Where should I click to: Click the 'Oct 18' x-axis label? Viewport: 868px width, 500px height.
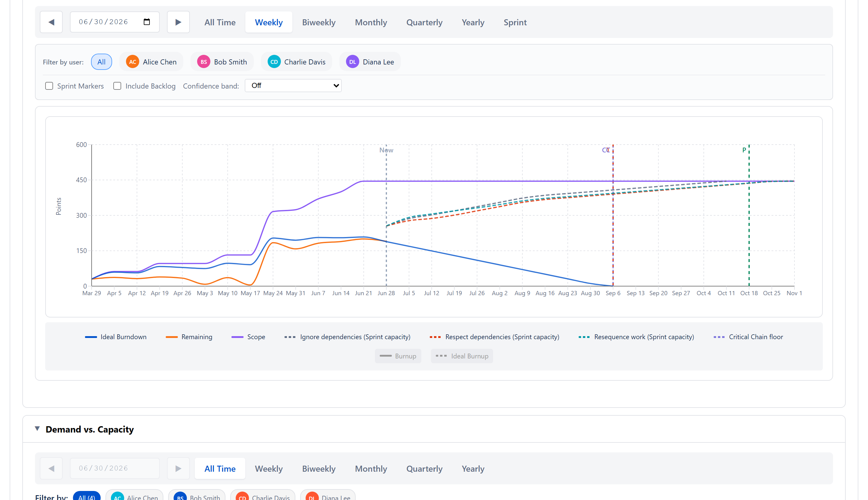749,293
